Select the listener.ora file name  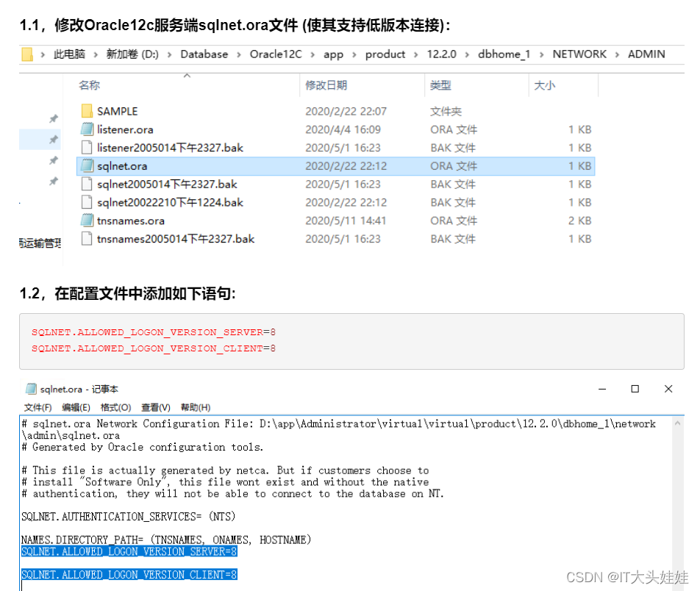pos(125,129)
